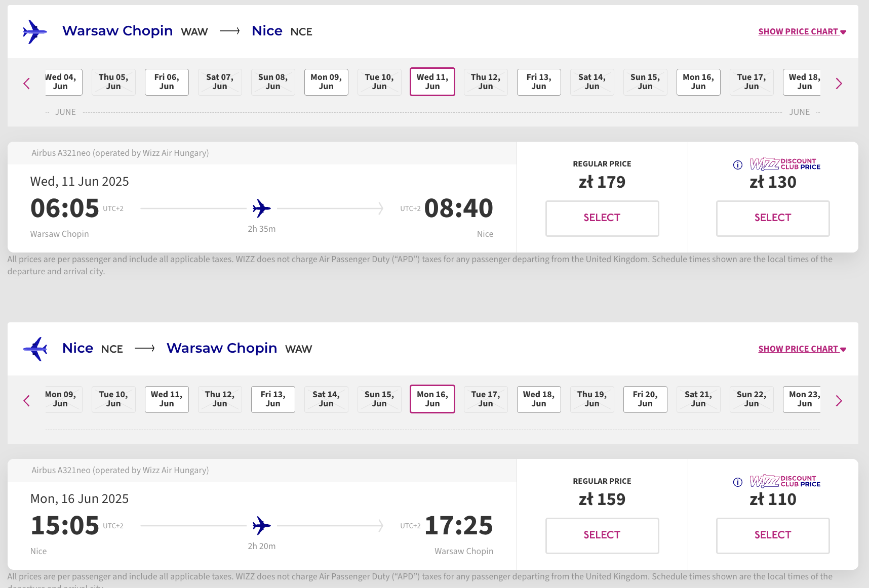This screenshot has width=869, height=588.
Task: Choose return date Wed 18, Jun
Action: click(539, 399)
